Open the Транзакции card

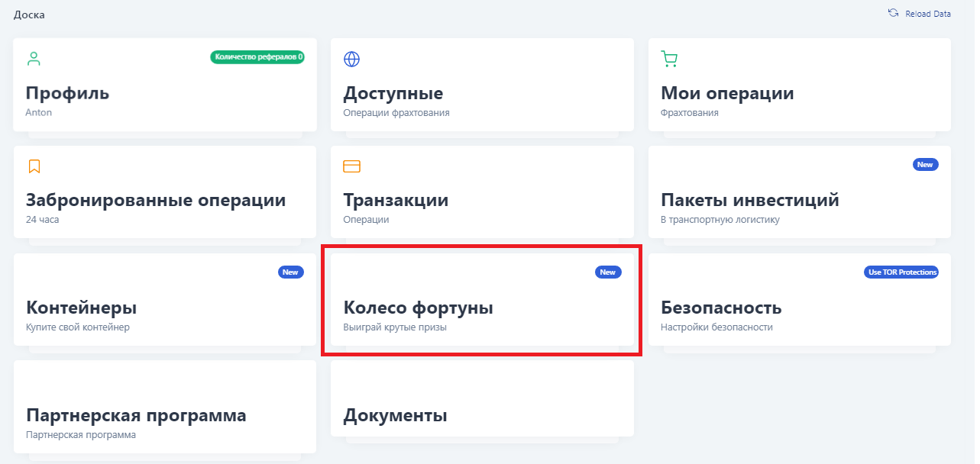click(x=482, y=192)
